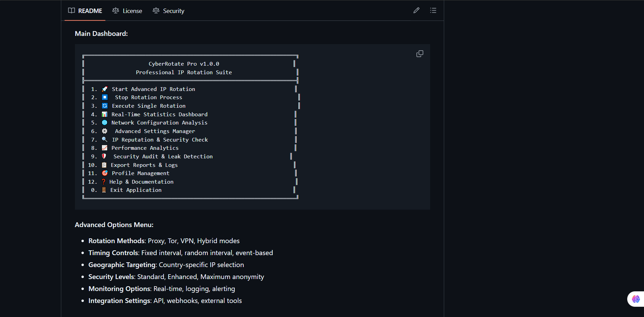This screenshot has height=317, width=644.
Task: Click the shield emoji for Security Audit
Action: [x=104, y=156]
